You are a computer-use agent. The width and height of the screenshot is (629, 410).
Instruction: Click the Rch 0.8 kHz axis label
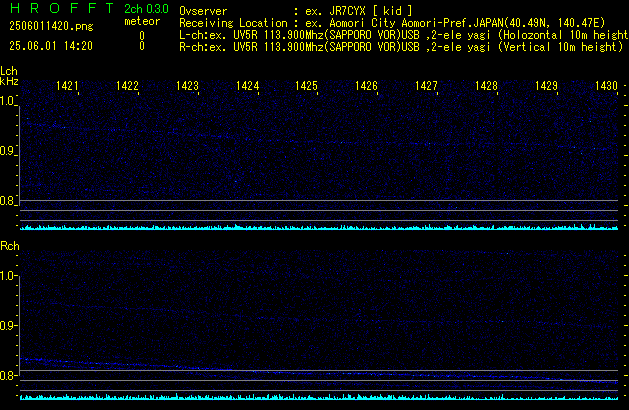tap(7, 375)
